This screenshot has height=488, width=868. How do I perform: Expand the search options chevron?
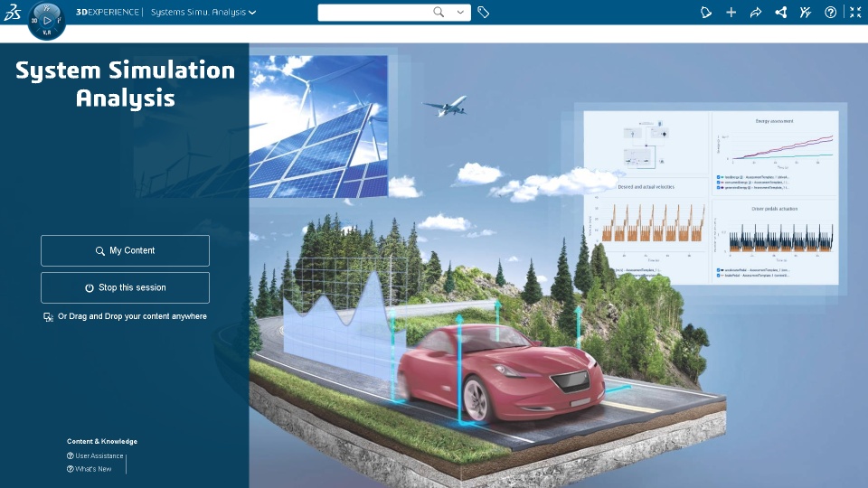[x=460, y=12]
